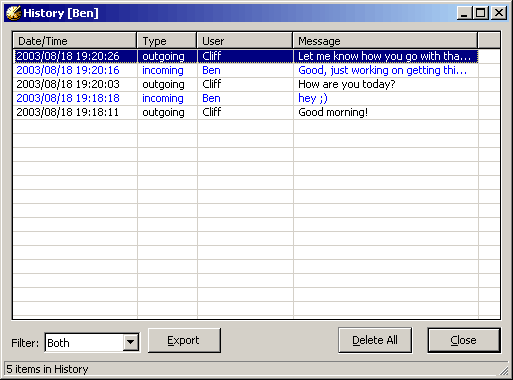Click the '5 items in History' status text
Viewport: 513px width, 380px height.
click(x=47, y=369)
